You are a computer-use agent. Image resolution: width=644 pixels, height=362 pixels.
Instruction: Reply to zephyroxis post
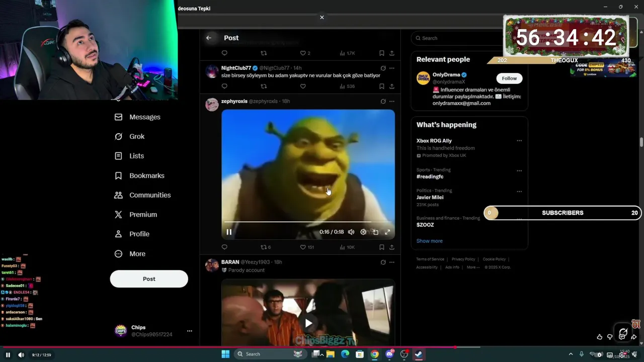pyautogui.click(x=224, y=247)
